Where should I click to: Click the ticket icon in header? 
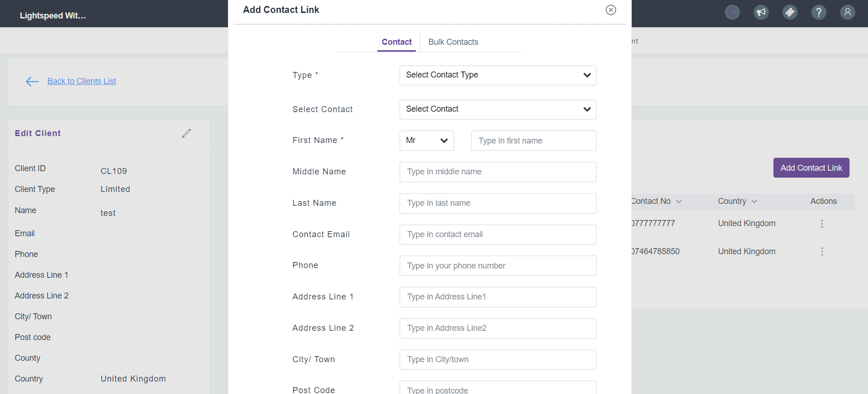[790, 12]
